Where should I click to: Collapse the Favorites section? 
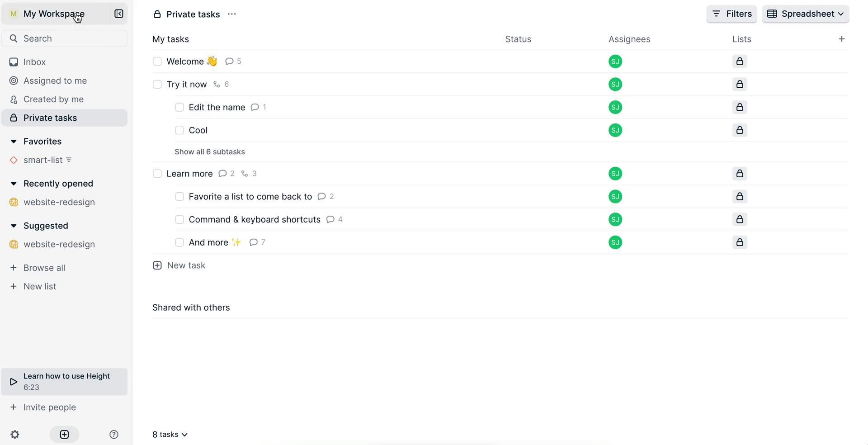(x=14, y=142)
